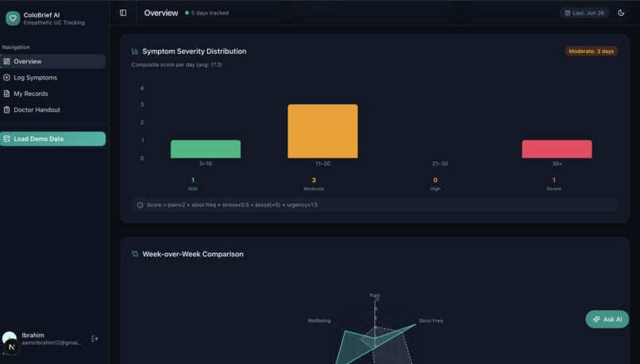
Task: Toggle the sidebar panel icon
Action: [x=123, y=13]
